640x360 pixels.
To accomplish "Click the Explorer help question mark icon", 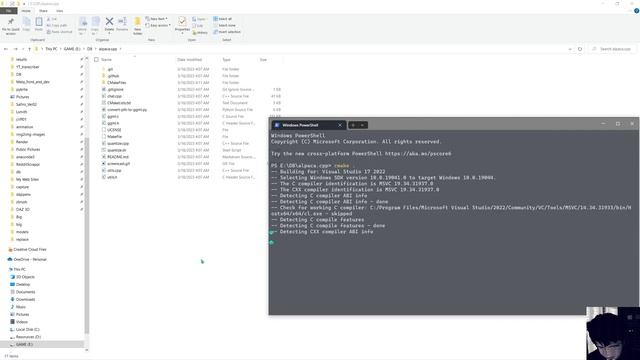I will [636, 11].
